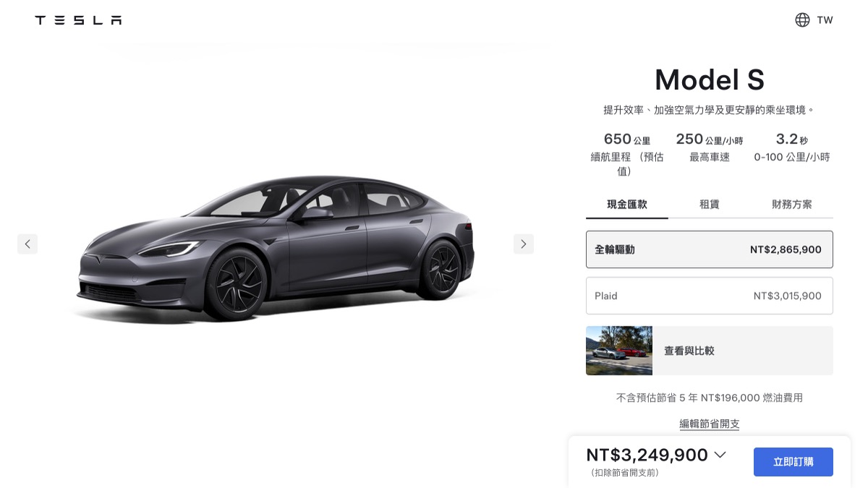Click the 立即訂購 order button

pyautogui.click(x=793, y=462)
